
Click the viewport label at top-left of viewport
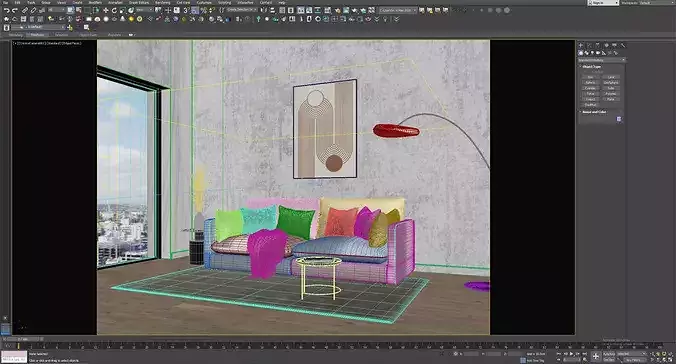(48, 43)
